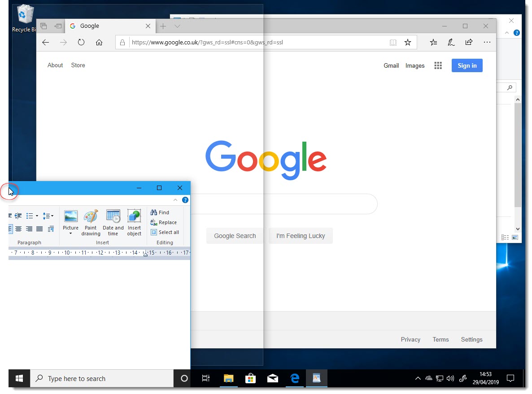
Task: Open the Privacy link on Google
Action: (x=410, y=339)
